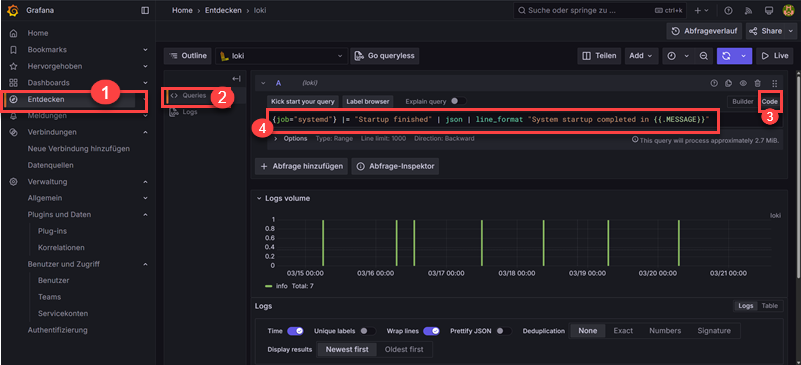801x365 pixels.
Task: Enable the Prettify JSON switch
Action: [504, 331]
